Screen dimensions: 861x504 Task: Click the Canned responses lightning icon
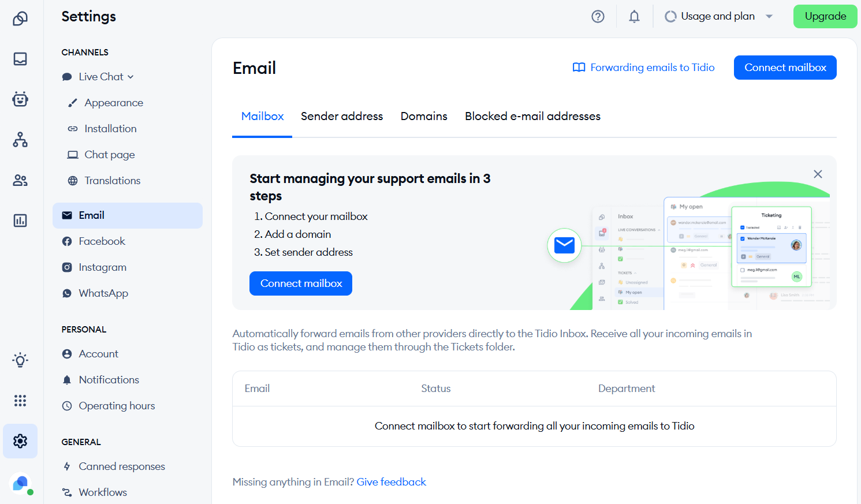tap(67, 466)
